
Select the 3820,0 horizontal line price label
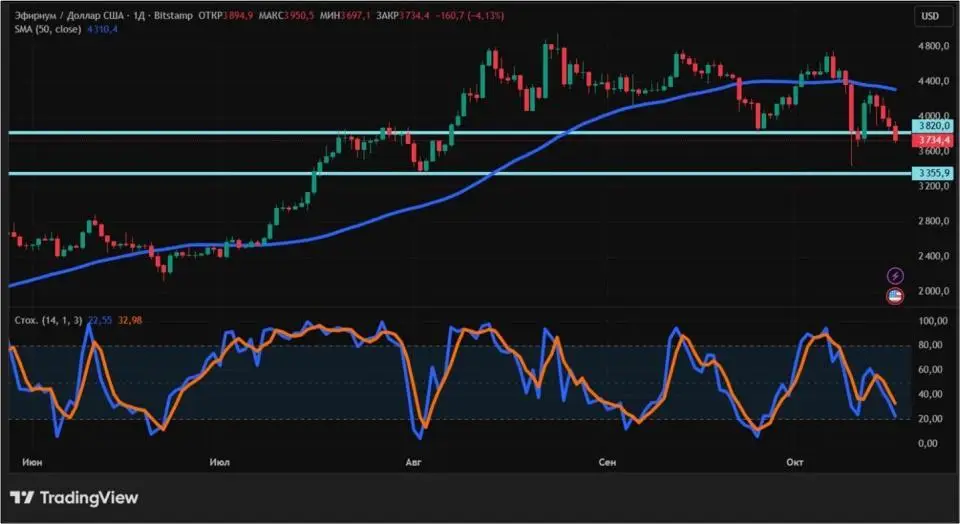(x=930, y=126)
